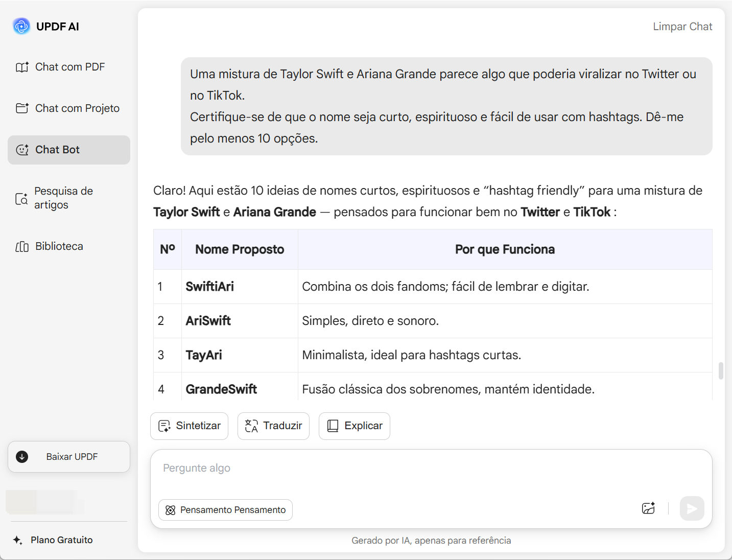The image size is (732, 560).
Task: Attach an image using the picture icon
Action: click(x=648, y=508)
